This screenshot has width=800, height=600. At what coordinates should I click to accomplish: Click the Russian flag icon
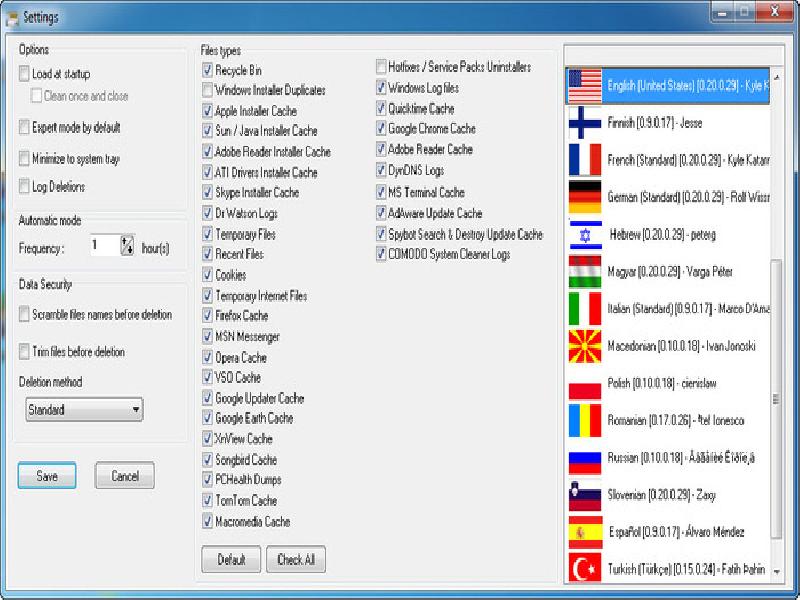585,458
